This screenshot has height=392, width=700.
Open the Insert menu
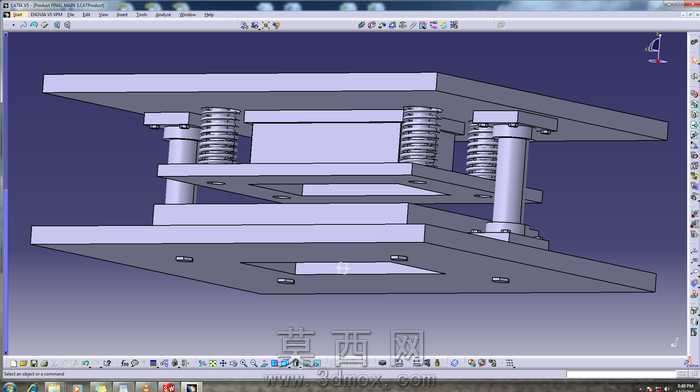pyautogui.click(x=122, y=15)
